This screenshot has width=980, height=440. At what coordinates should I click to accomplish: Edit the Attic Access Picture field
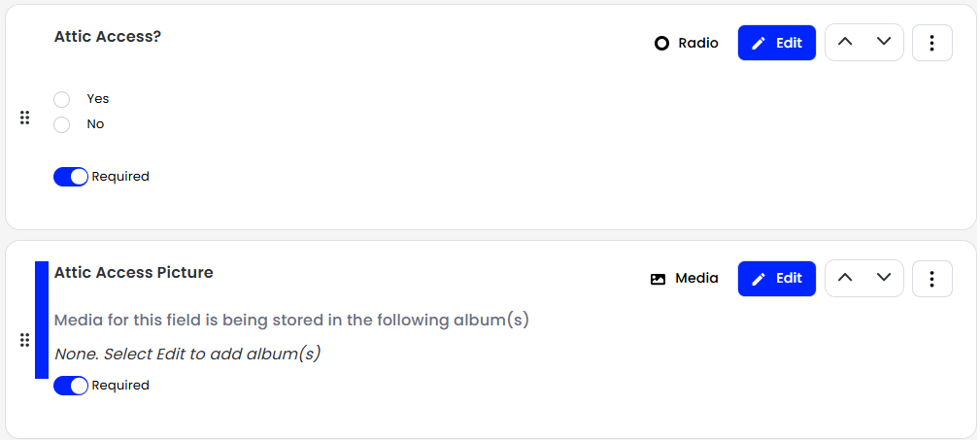click(x=777, y=278)
